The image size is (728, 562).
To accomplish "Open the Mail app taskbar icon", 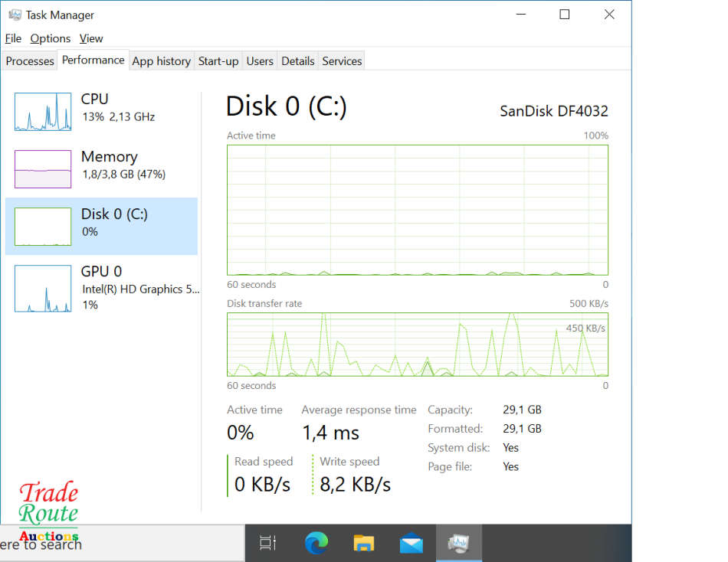I will tap(412, 543).
